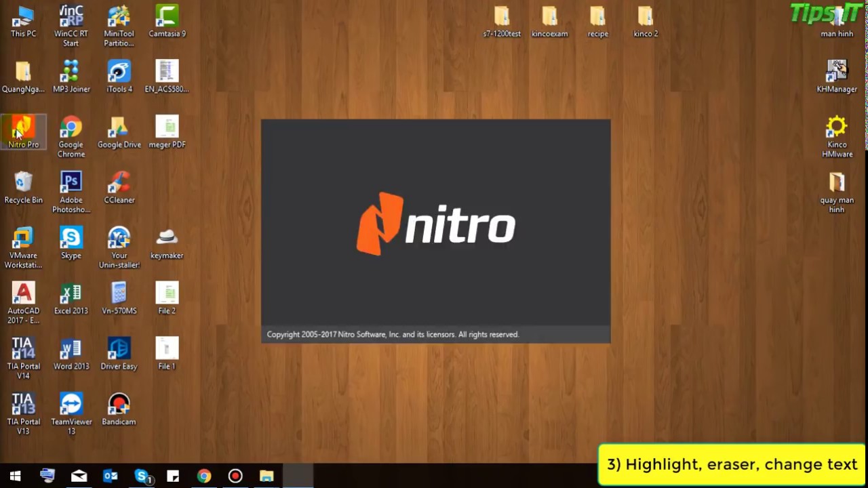Click the MP3 Joiner shortcut

coord(71,77)
